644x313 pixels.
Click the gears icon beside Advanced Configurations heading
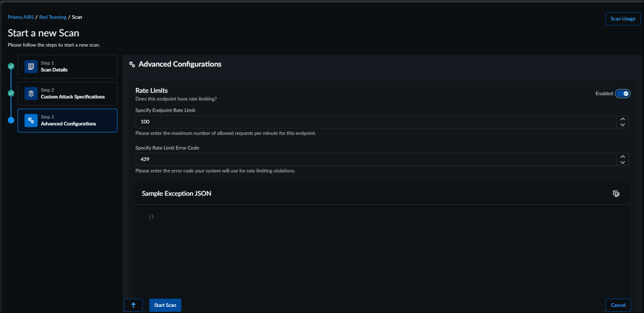click(x=132, y=65)
